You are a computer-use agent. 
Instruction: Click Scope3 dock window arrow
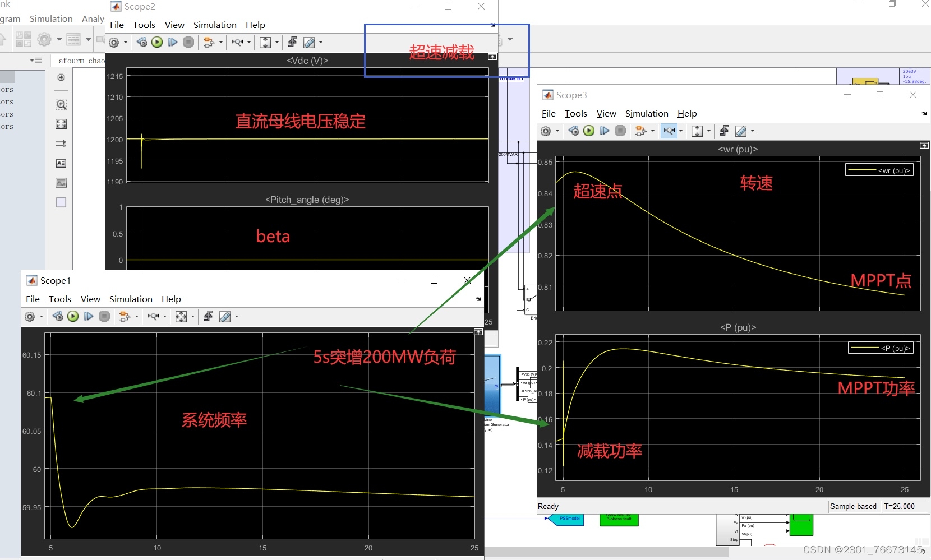point(924,114)
